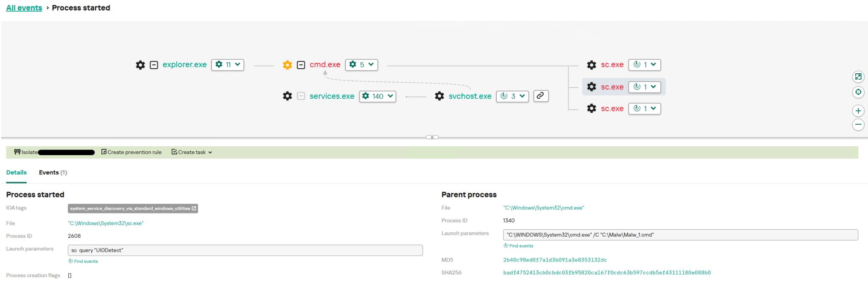Center the process graph with target icon
The width and height of the screenshot is (868, 284).
tap(858, 92)
